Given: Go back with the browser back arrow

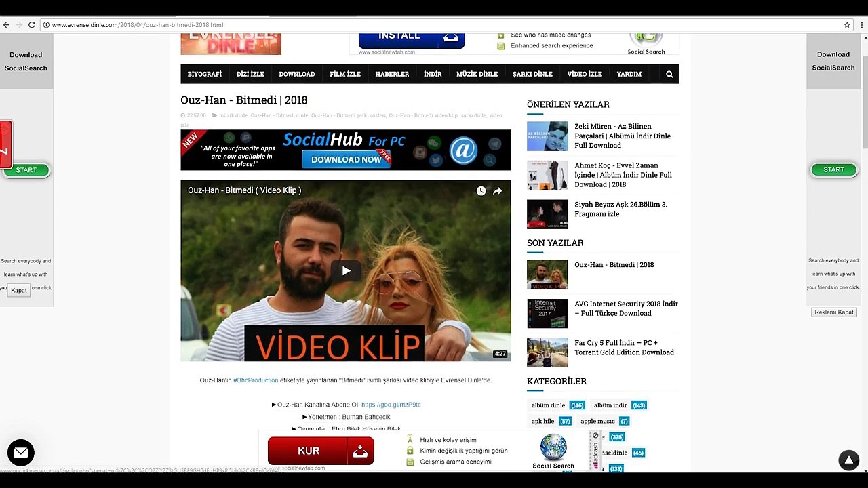Looking at the screenshot, I should (x=6, y=25).
